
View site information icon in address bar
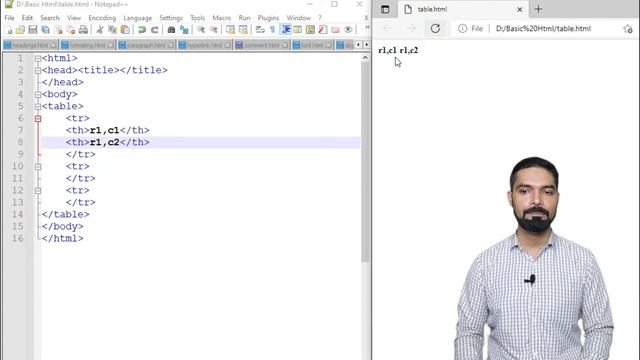click(462, 29)
